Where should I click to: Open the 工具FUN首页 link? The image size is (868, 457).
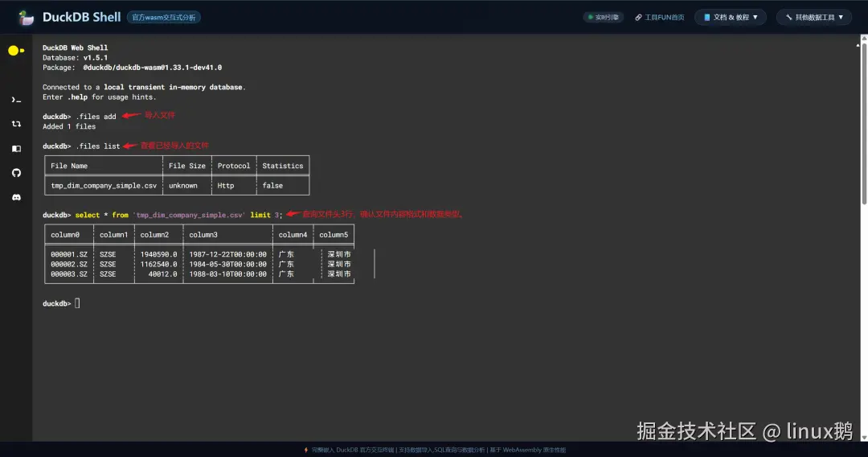659,18
